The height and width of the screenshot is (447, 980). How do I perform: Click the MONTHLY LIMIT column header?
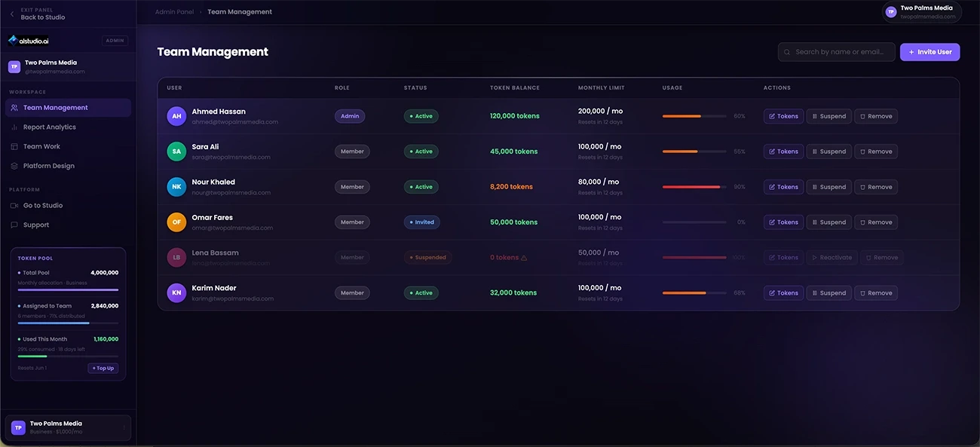coord(602,88)
